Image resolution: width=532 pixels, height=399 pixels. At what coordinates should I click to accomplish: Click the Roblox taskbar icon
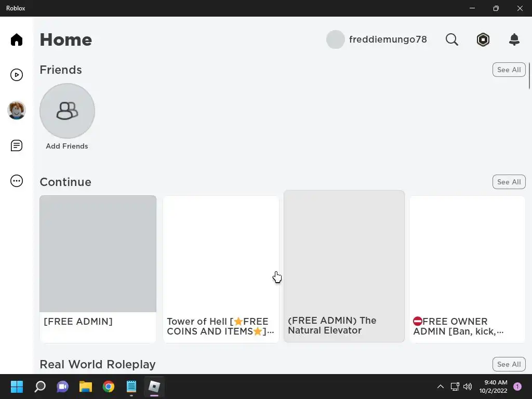tap(154, 387)
